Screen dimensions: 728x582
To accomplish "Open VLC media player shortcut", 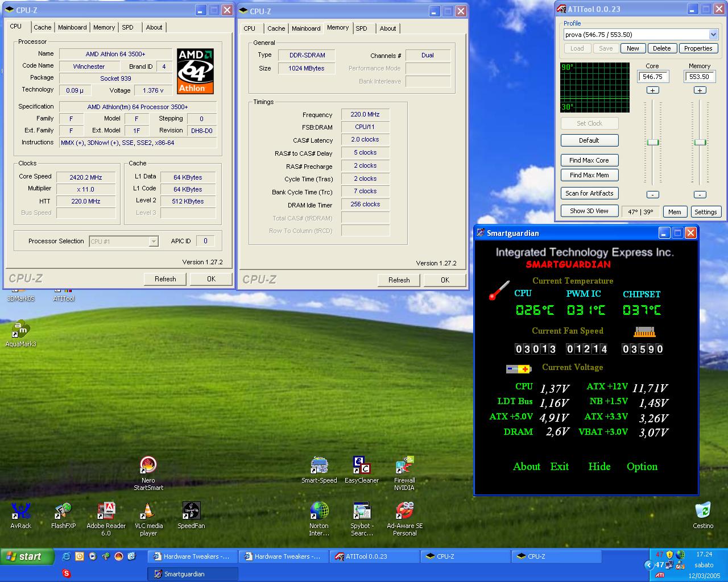I will tap(148, 519).
